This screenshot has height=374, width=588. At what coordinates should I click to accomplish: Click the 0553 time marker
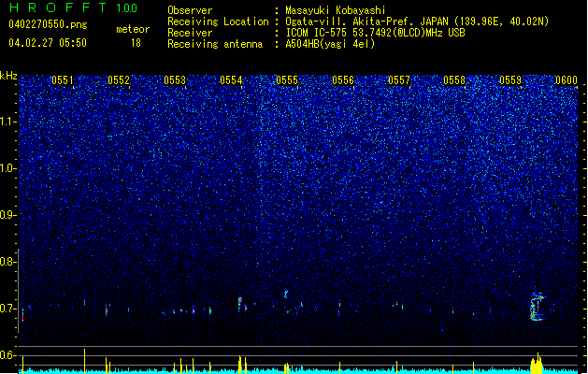tap(175, 80)
